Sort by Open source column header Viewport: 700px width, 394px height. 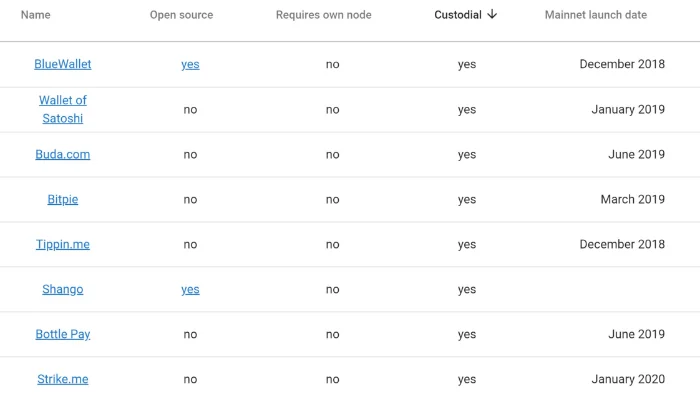tap(181, 15)
